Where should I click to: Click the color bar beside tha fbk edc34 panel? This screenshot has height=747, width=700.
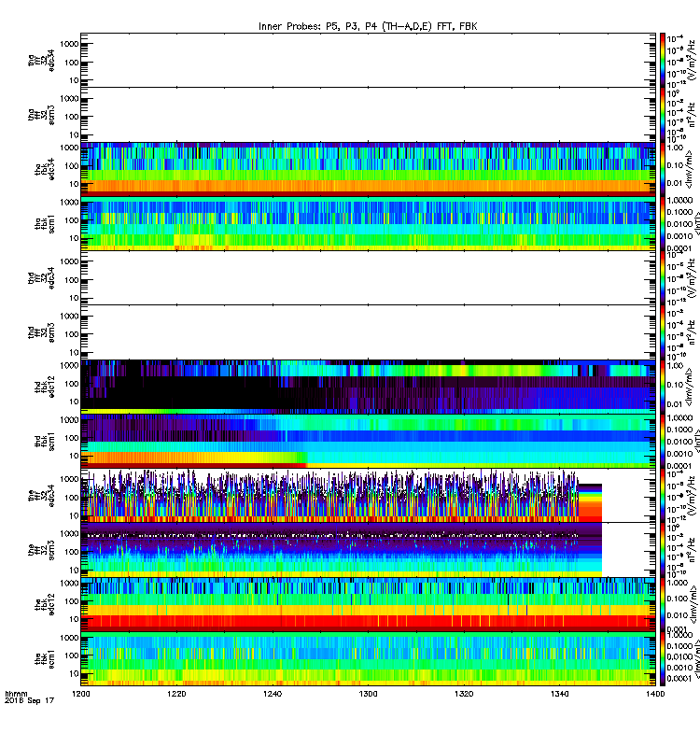(x=663, y=169)
